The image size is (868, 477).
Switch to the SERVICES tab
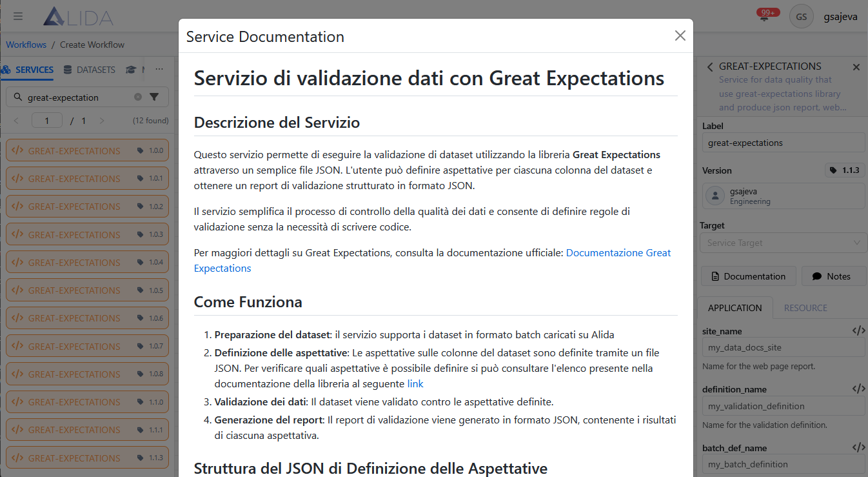(27, 70)
